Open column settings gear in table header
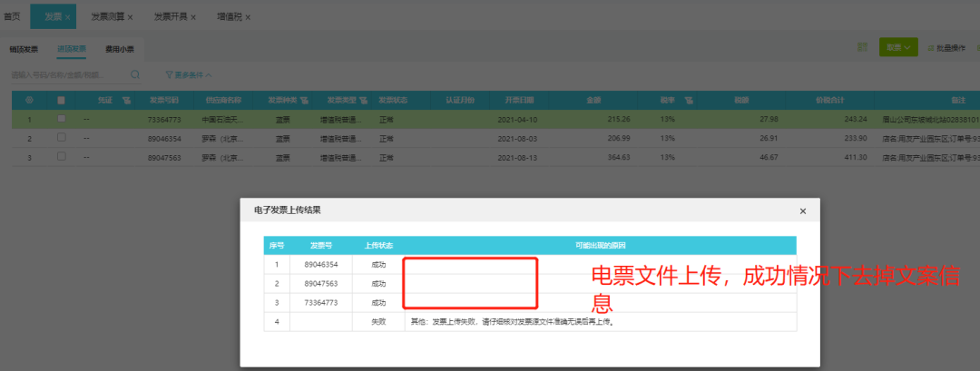The image size is (980, 371). point(29,100)
